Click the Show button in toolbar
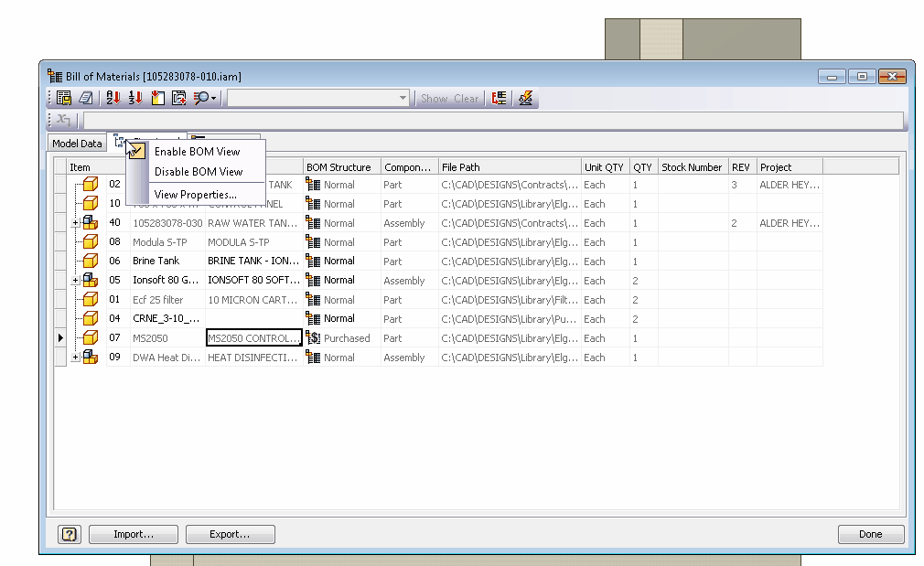The image size is (924, 566). tap(435, 99)
